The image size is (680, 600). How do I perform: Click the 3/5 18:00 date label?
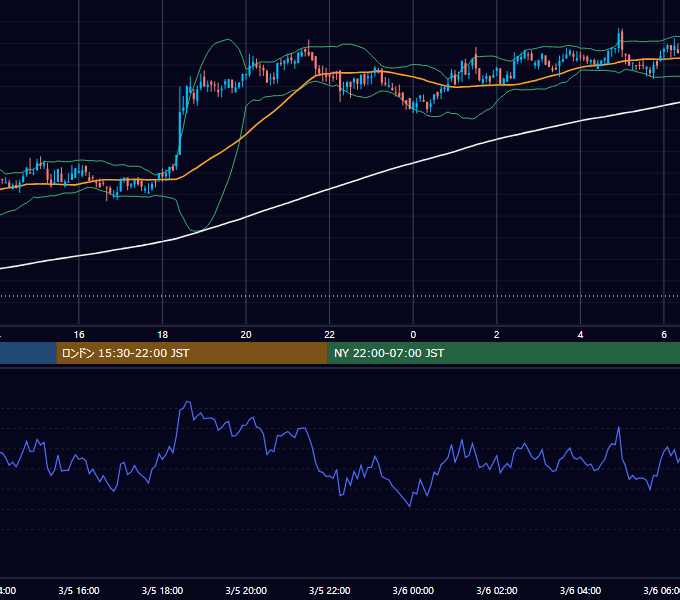163,590
